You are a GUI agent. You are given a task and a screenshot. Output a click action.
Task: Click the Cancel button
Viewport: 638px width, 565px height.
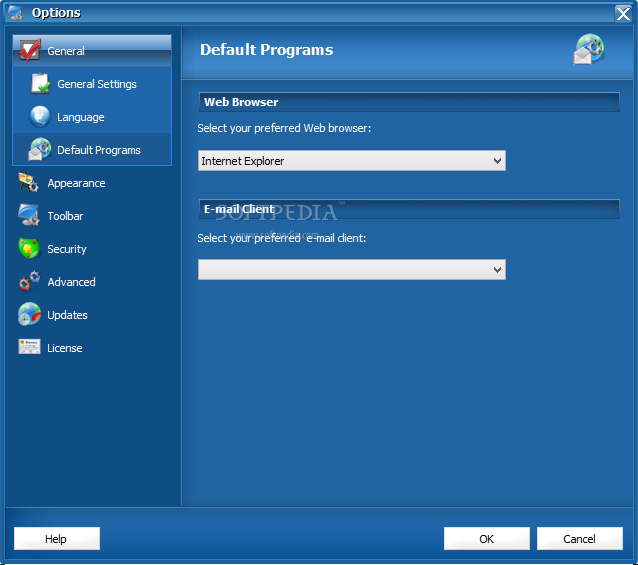coord(579,539)
